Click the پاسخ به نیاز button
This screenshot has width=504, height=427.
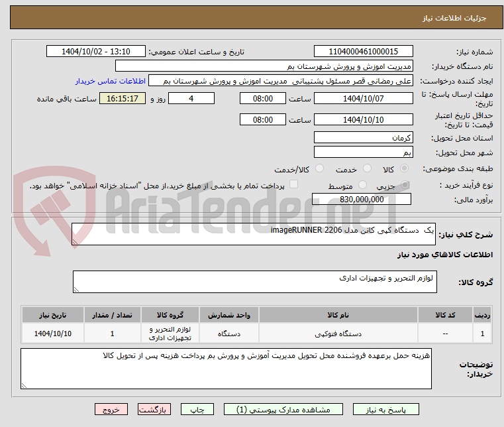pyautogui.click(x=385, y=409)
